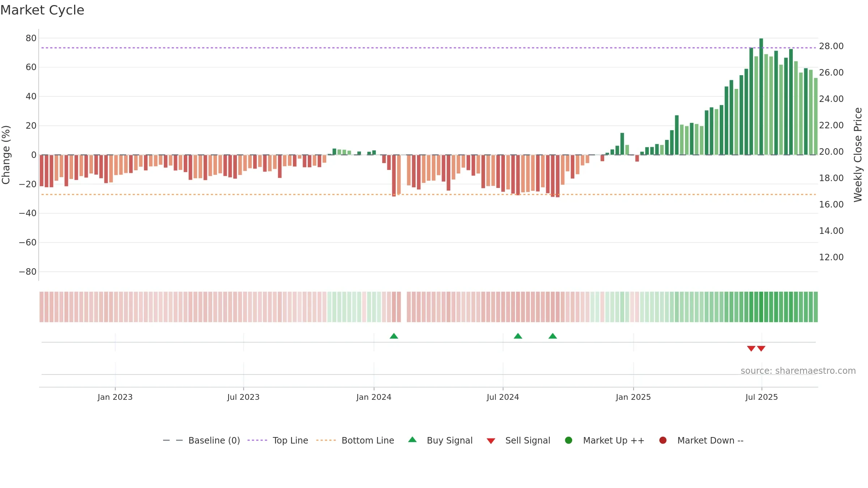Click the Buy Signal legend entry
This screenshot has height=488, width=868.
point(440,440)
